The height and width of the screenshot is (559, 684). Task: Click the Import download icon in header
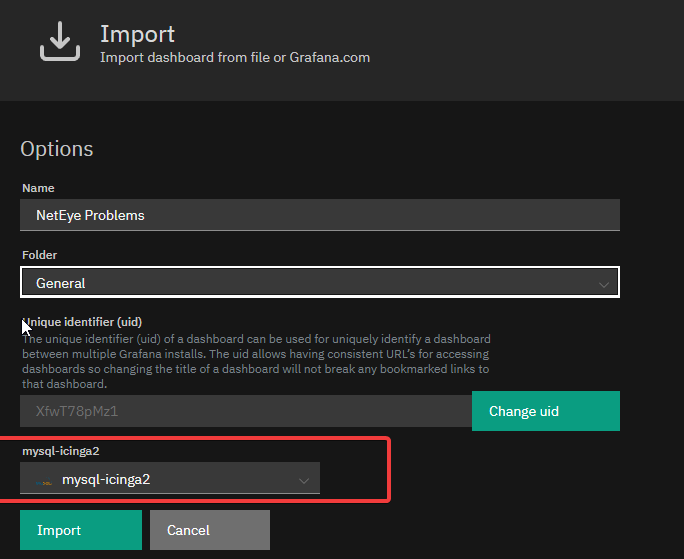pyautogui.click(x=59, y=41)
